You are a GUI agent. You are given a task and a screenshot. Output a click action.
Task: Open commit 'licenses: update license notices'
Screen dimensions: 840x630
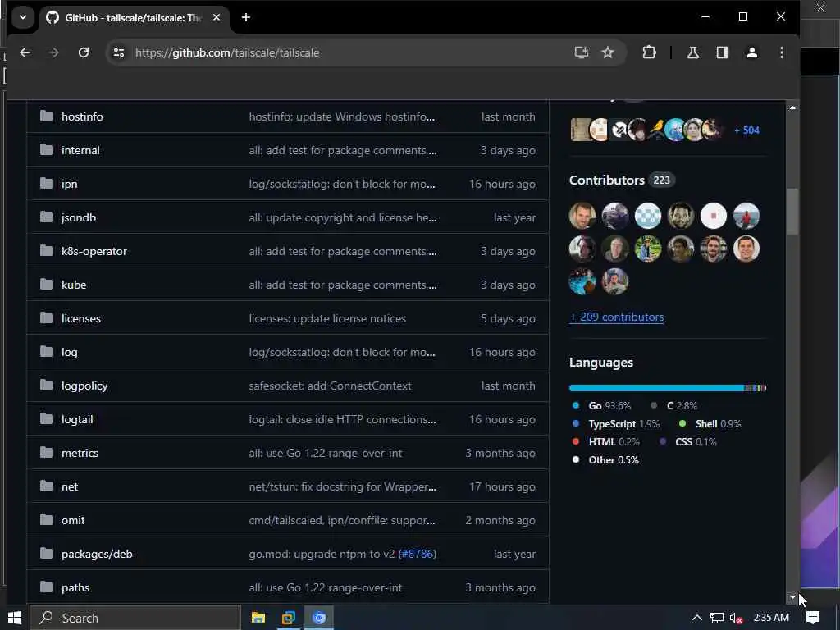click(x=327, y=319)
